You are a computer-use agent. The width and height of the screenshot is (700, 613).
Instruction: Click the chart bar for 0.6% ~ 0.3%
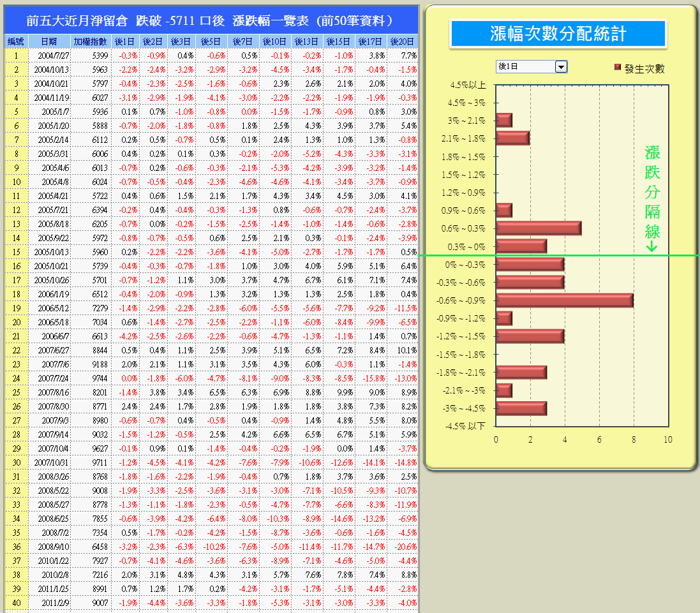539,228
